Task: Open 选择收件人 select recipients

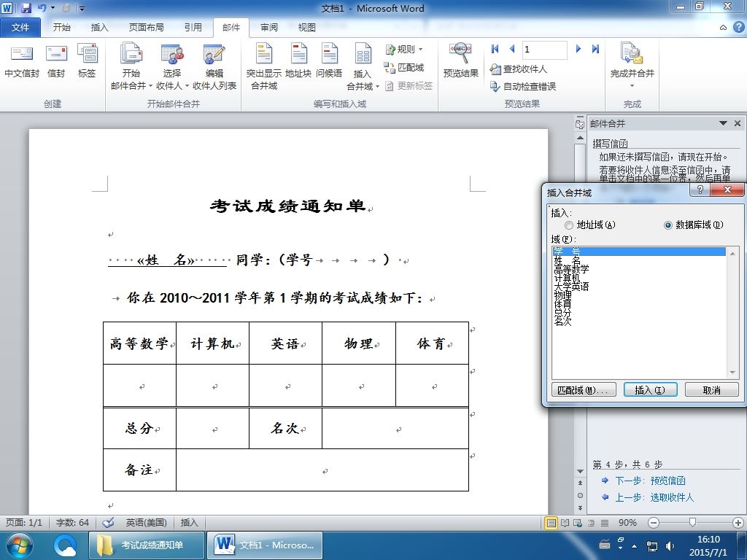Action: [x=172, y=66]
